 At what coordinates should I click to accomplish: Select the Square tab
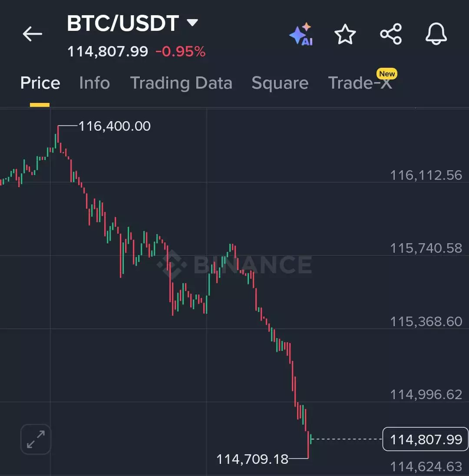[280, 83]
